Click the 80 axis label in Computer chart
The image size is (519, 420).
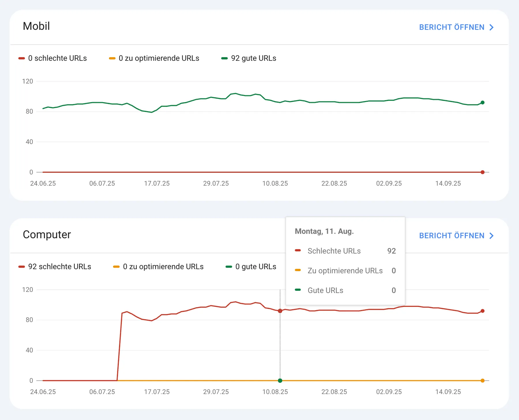tap(29, 320)
